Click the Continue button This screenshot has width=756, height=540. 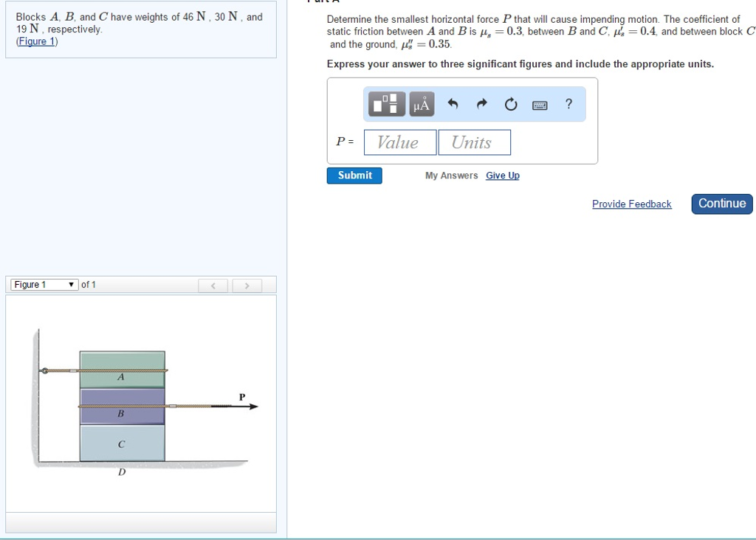(721, 204)
